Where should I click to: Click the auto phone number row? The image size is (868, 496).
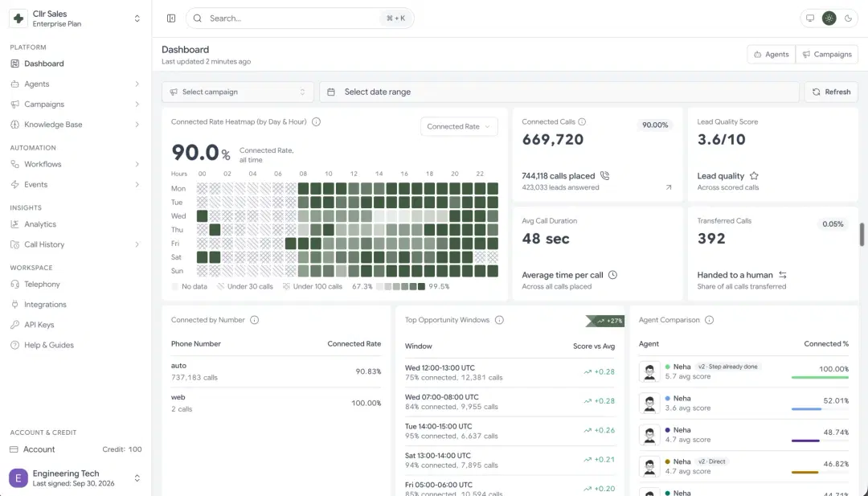276,371
